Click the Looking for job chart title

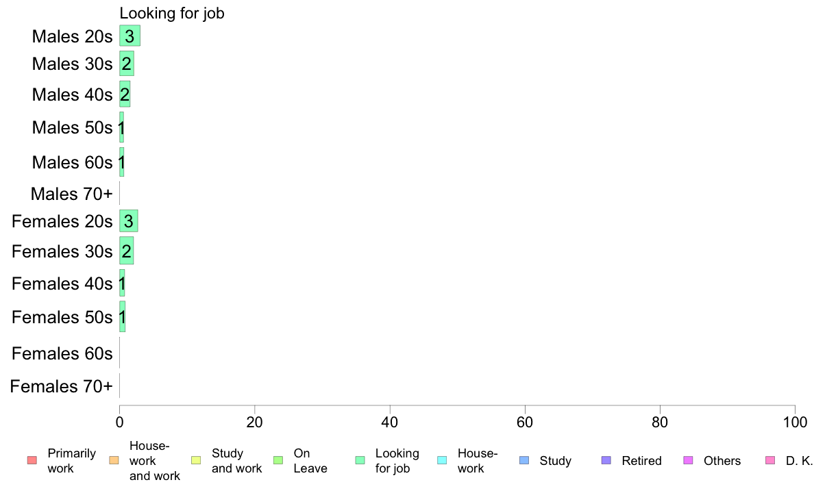click(172, 13)
